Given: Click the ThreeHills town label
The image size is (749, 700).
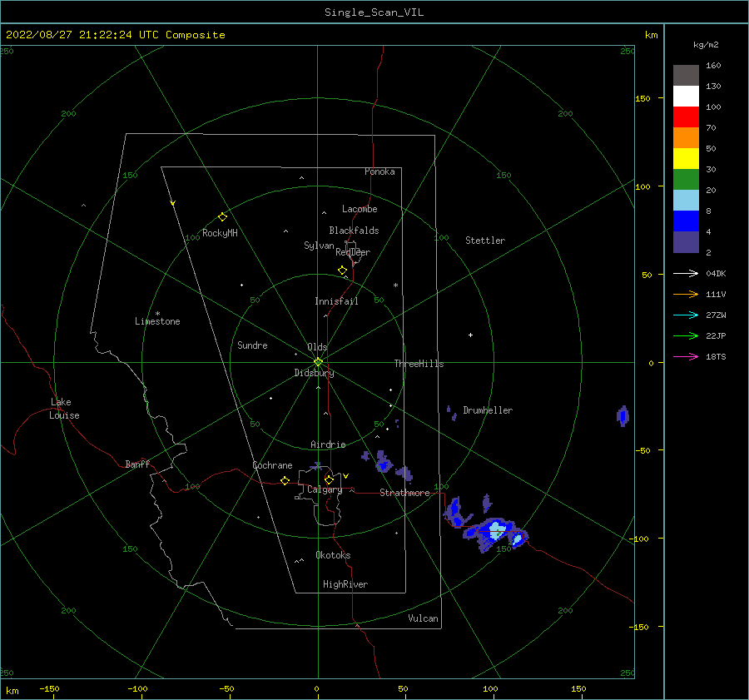Looking at the screenshot, I should 419,364.
